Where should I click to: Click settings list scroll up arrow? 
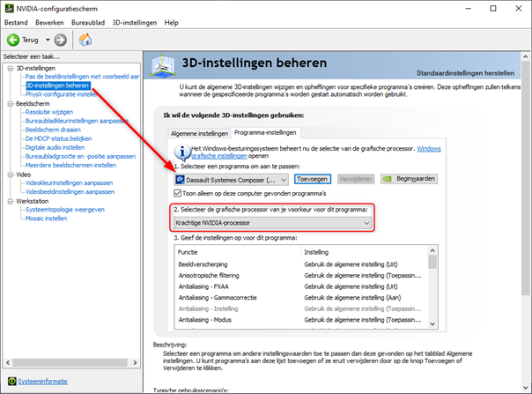point(432,250)
